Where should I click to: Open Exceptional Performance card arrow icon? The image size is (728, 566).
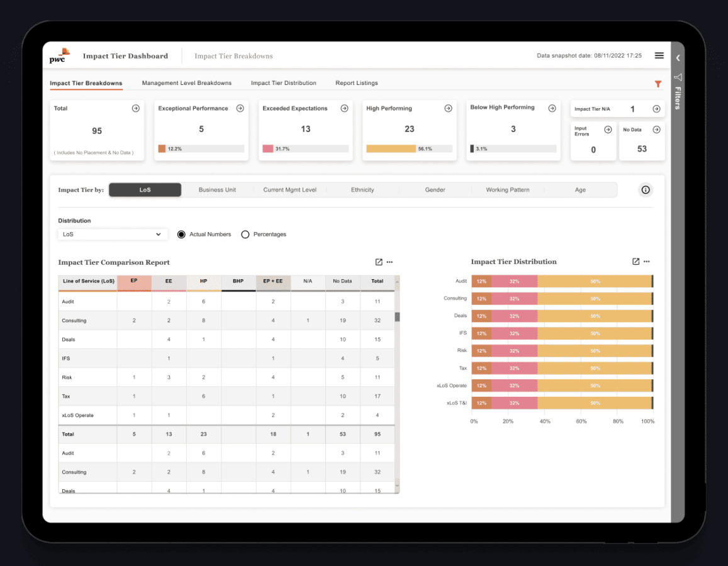click(x=240, y=108)
